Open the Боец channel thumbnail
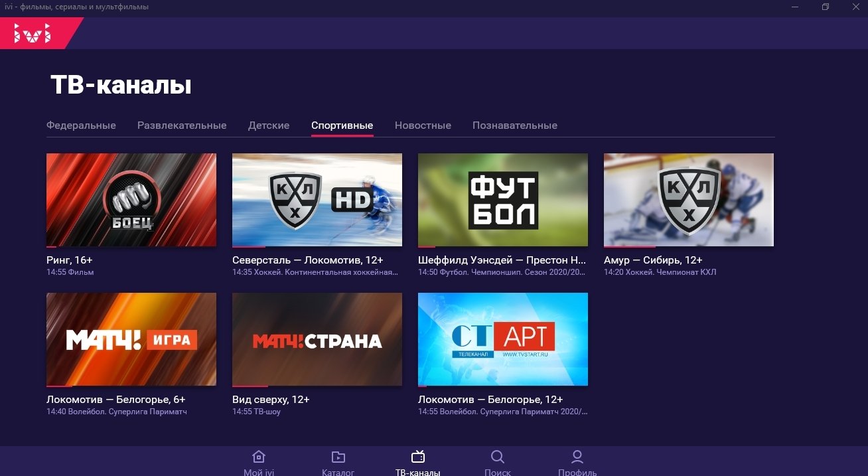868x476 pixels. point(131,200)
